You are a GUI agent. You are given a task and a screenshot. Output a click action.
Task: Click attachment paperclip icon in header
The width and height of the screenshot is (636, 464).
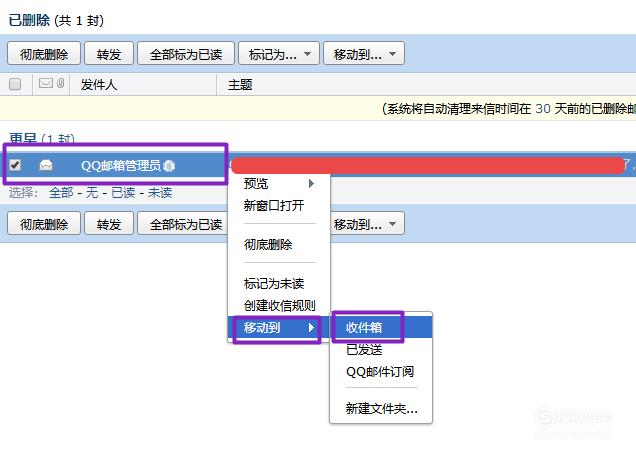(x=60, y=83)
